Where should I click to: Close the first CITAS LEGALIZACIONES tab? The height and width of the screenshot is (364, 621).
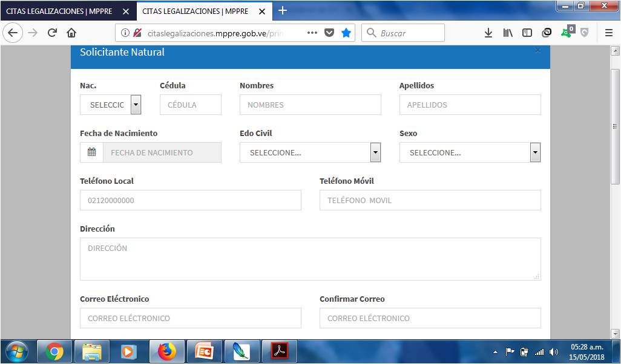pyautogui.click(x=126, y=11)
